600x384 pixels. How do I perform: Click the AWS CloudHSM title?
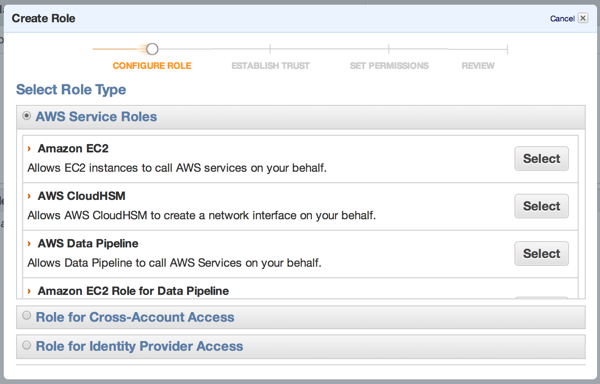coord(82,196)
